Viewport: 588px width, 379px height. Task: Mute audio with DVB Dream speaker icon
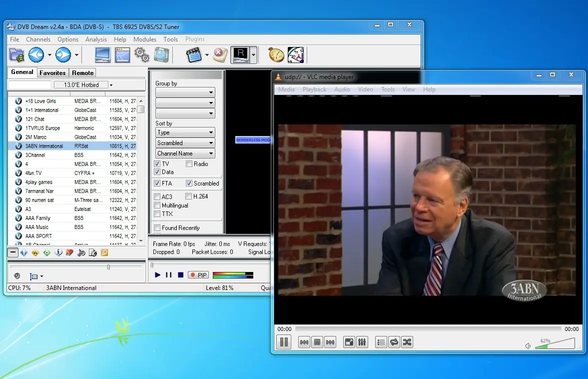coord(17,276)
